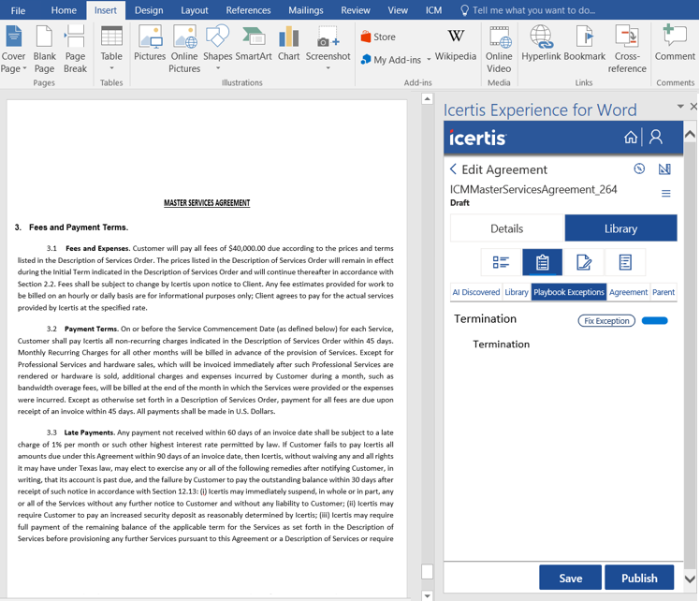Insert a Chart from the ribbon

[x=289, y=45]
